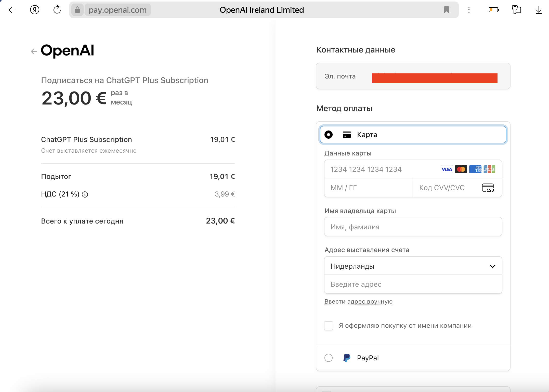
Task: Click the tabs overview icon
Action: [x=516, y=10]
